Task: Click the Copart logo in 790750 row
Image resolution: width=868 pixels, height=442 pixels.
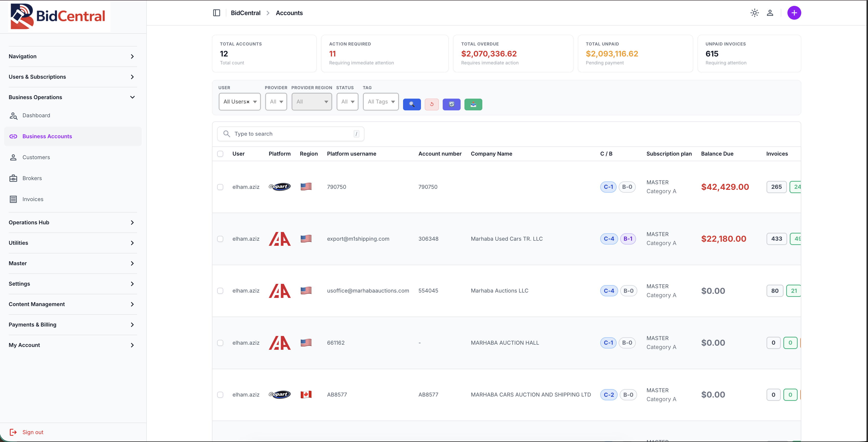Action: pyautogui.click(x=279, y=187)
